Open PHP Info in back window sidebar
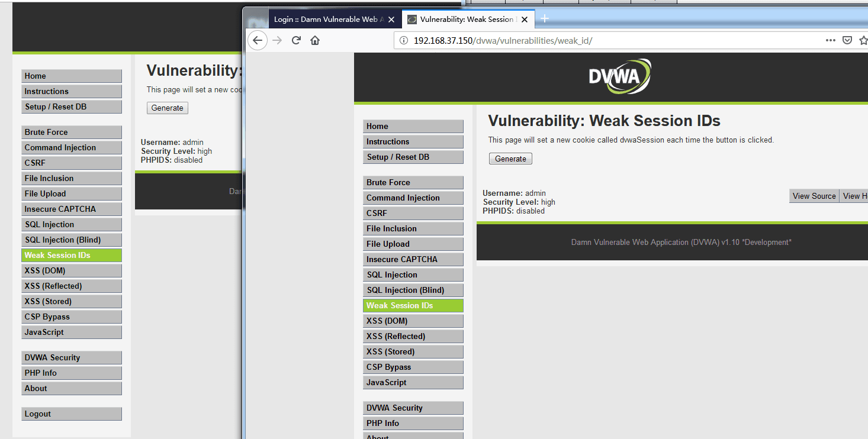 click(72, 373)
